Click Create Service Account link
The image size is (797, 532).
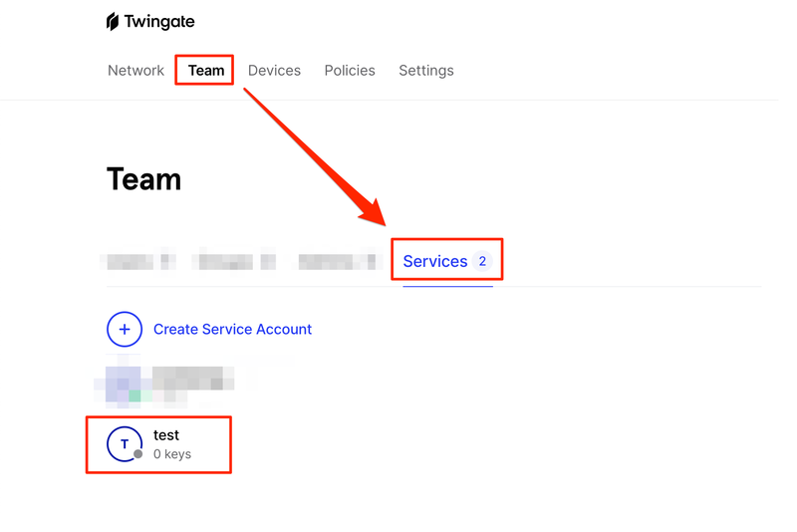(x=232, y=329)
